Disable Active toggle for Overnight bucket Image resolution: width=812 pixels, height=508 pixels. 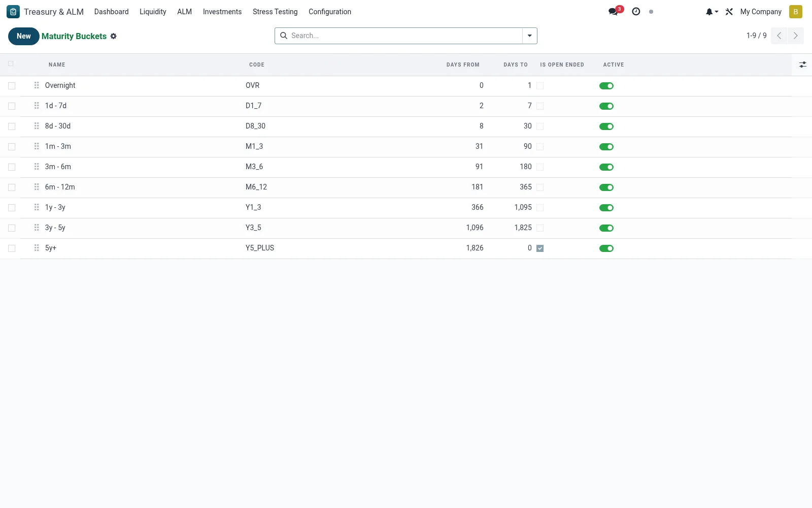coord(606,86)
